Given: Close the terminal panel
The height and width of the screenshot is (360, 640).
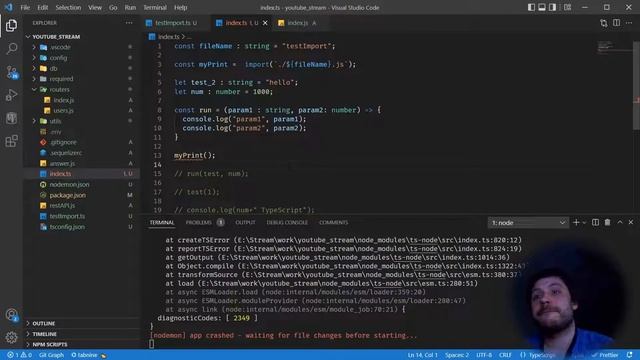Looking at the screenshot, I should [x=631, y=222].
